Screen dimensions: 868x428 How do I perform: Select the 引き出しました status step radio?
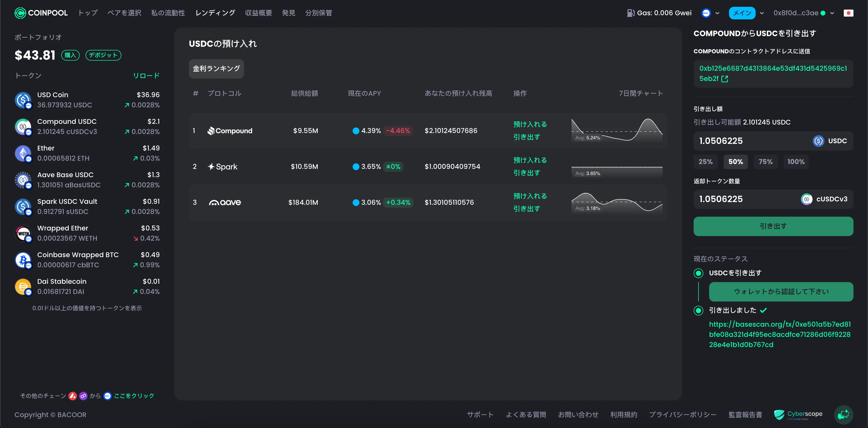[698, 311]
